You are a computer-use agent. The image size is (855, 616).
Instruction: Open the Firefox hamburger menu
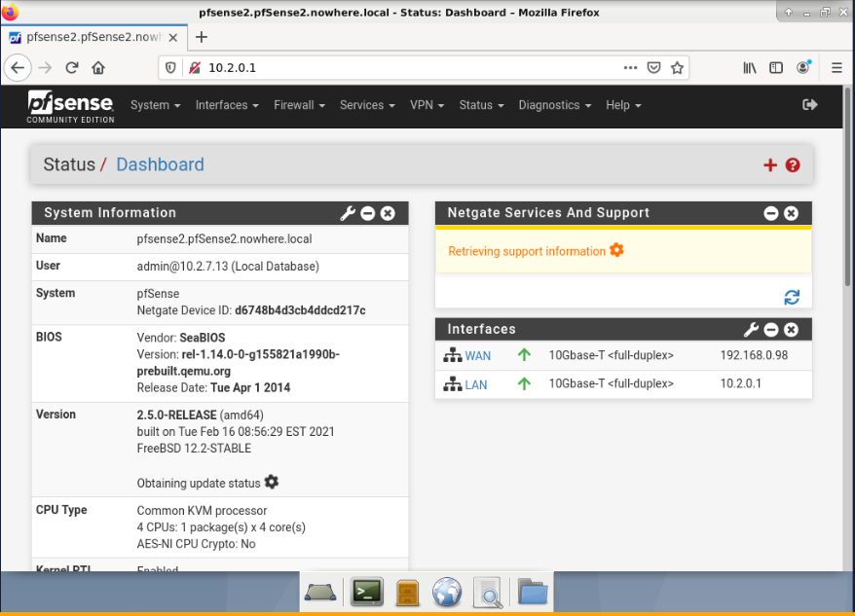click(837, 67)
